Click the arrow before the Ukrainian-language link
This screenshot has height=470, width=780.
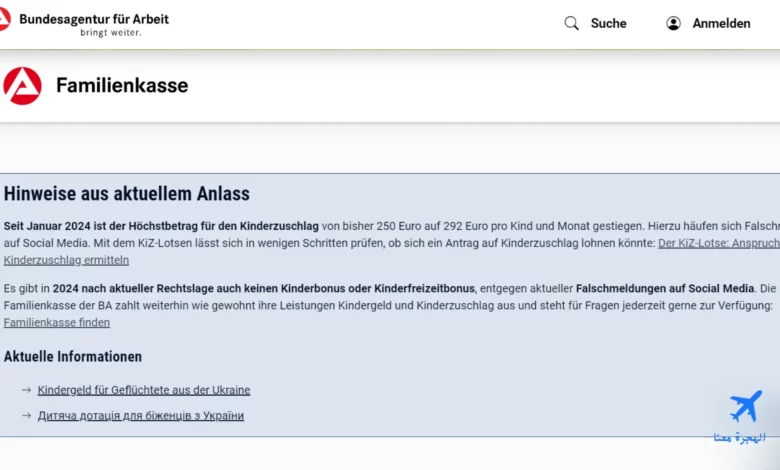tap(26, 416)
